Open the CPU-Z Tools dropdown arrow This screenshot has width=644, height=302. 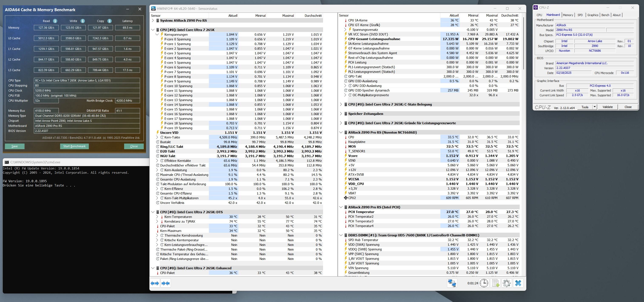[x=594, y=107]
